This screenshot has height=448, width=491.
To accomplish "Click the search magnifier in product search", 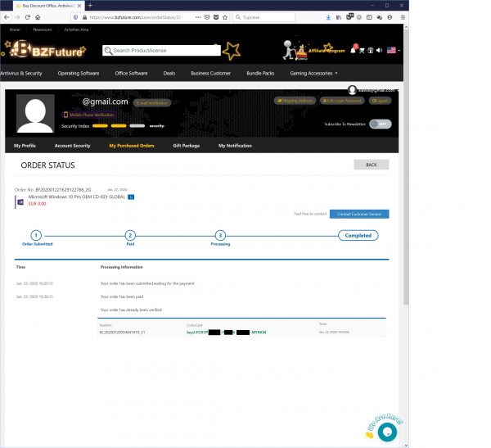I will [108, 51].
